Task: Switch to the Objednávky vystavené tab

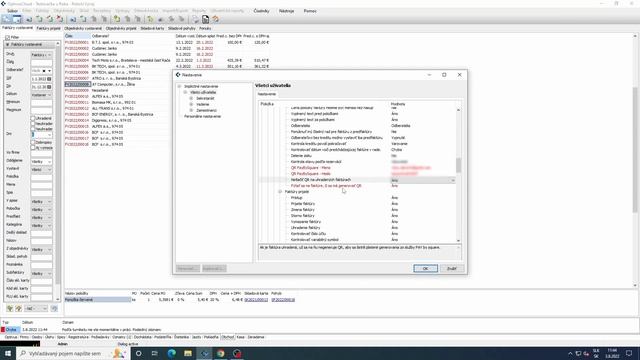Action: [83, 29]
